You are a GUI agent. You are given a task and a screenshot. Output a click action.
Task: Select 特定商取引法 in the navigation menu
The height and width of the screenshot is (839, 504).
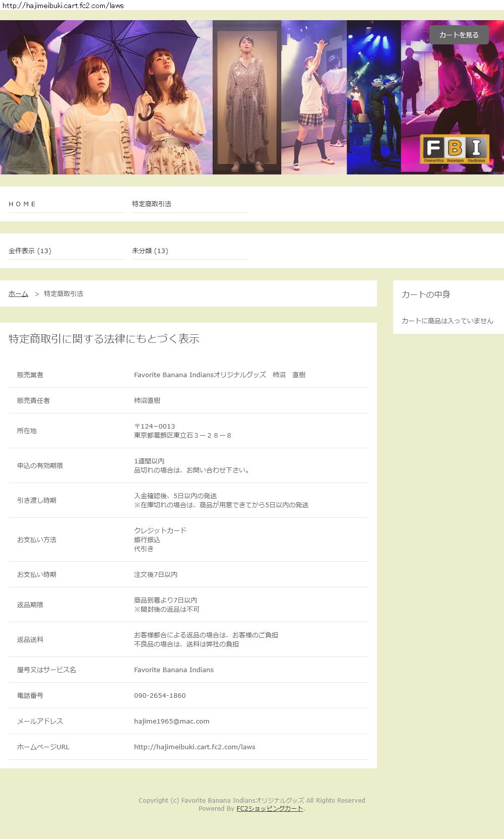pos(152,204)
